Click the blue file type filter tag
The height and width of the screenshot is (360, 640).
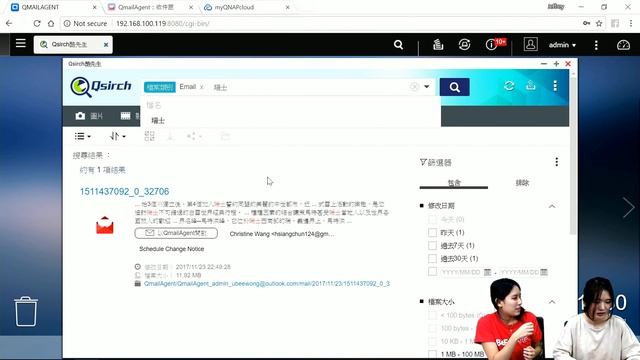tap(160, 87)
